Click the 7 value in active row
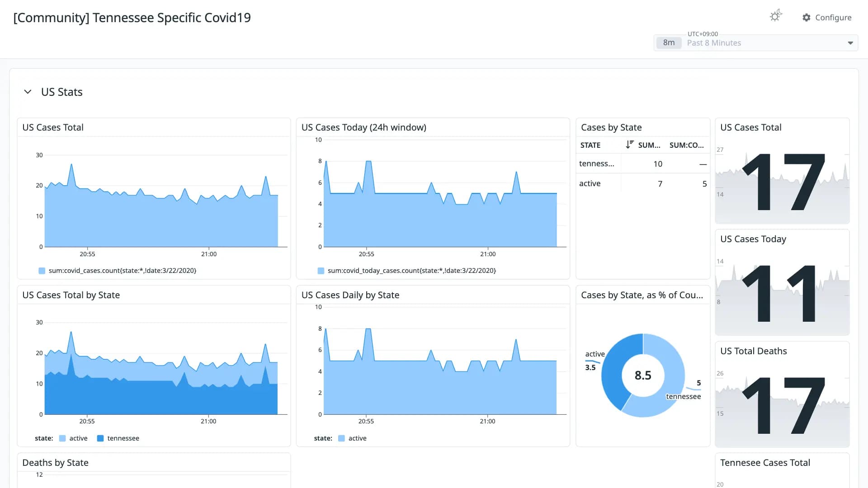This screenshot has height=488, width=868. pos(660,184)
